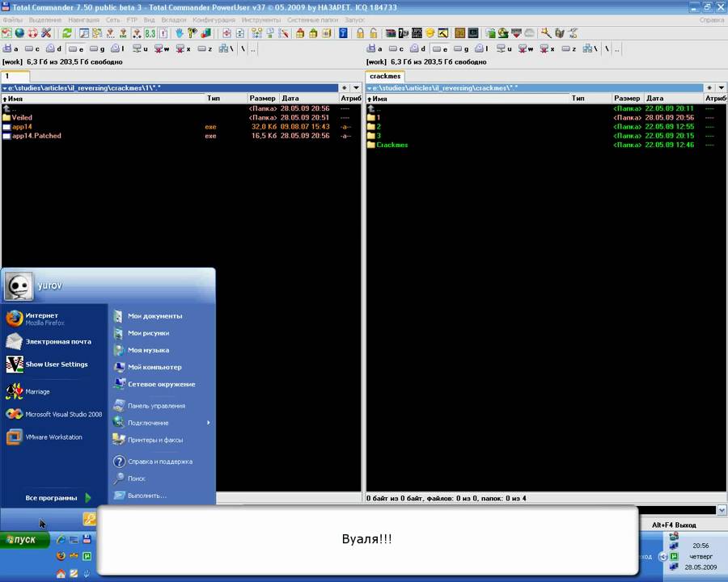Click the blue hand toolbar icon
This screenshot has width=728, height=582.
[x=180, y=33]
